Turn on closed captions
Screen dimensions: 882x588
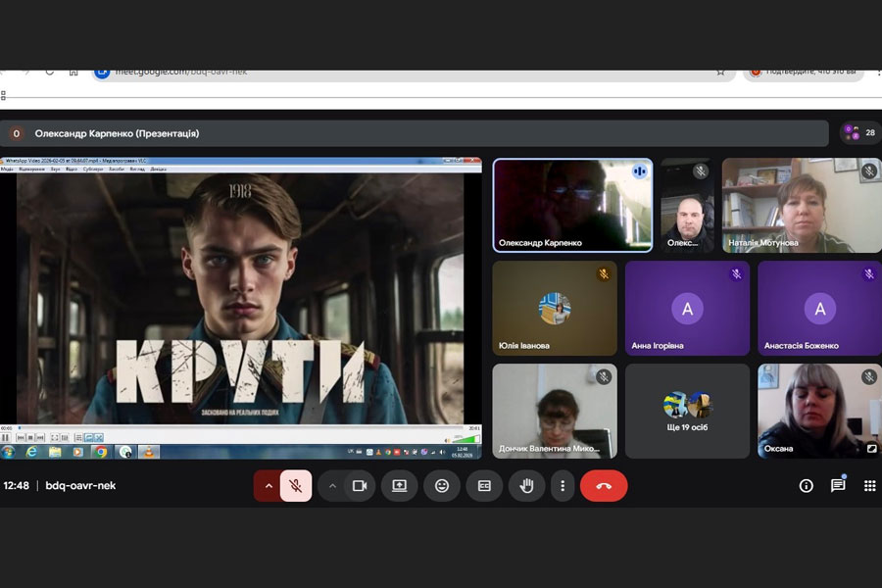click(x=484, y=486)
